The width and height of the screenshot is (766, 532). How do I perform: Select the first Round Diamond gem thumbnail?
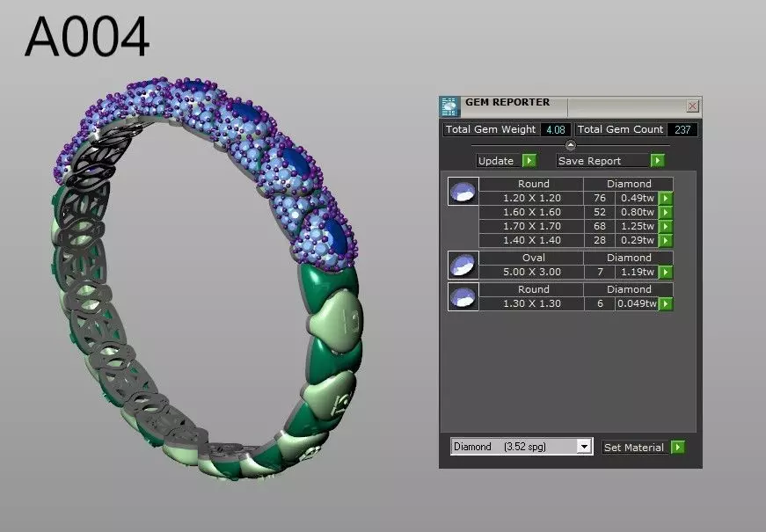463,191
